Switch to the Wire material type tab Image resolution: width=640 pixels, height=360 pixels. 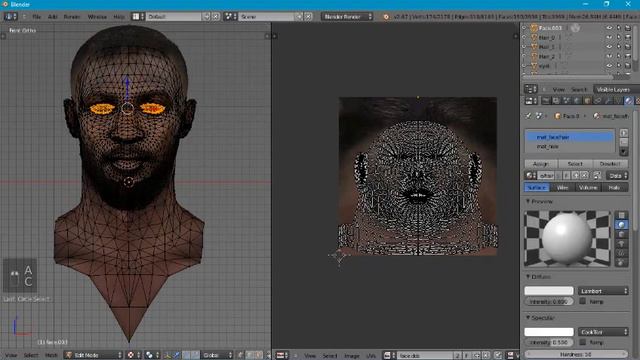point(562,187)
